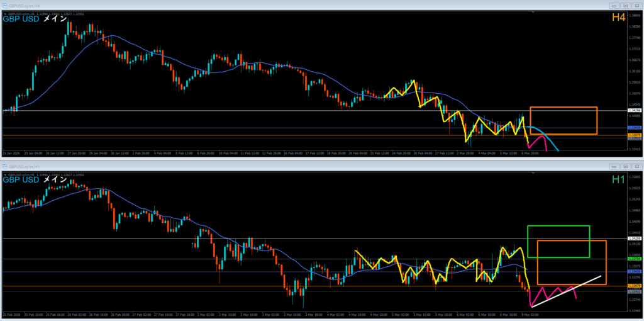Click the white 1.34256 price label on H4 axis

pyautogui.click(x=634, y=111)
